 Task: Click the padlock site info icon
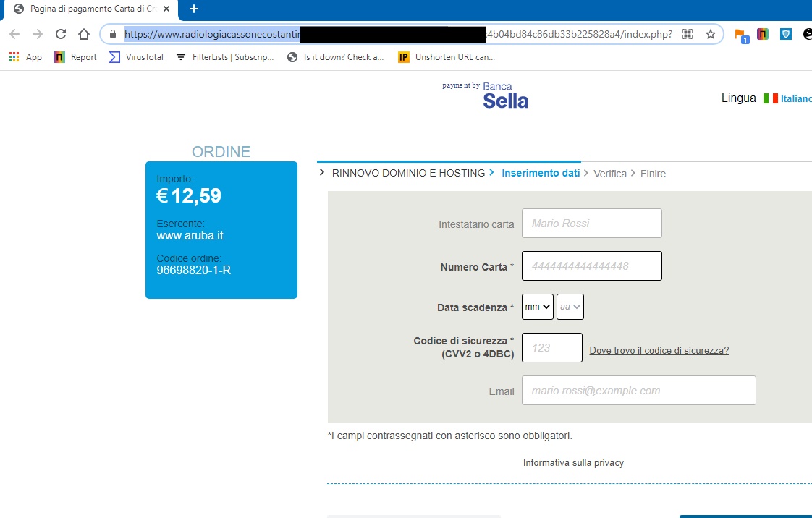[112, 34]
